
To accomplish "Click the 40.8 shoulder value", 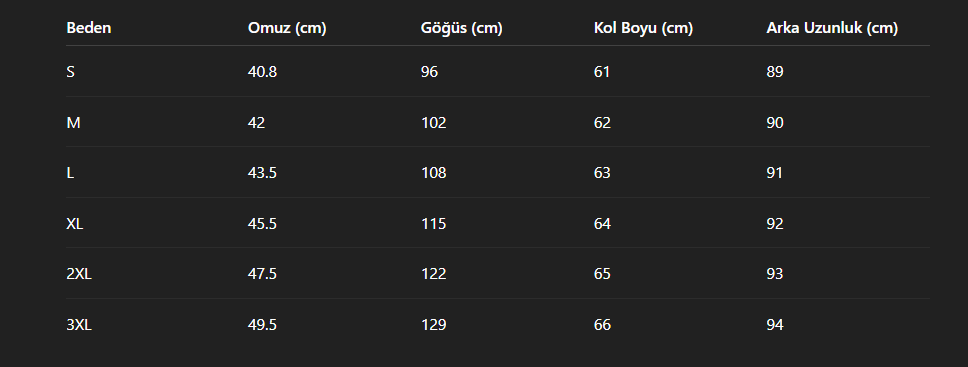I will click(262, 72).
